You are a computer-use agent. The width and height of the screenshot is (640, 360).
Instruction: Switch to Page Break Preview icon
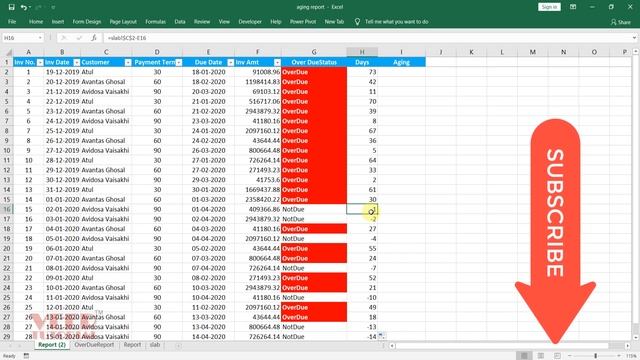tap(558, 356)
